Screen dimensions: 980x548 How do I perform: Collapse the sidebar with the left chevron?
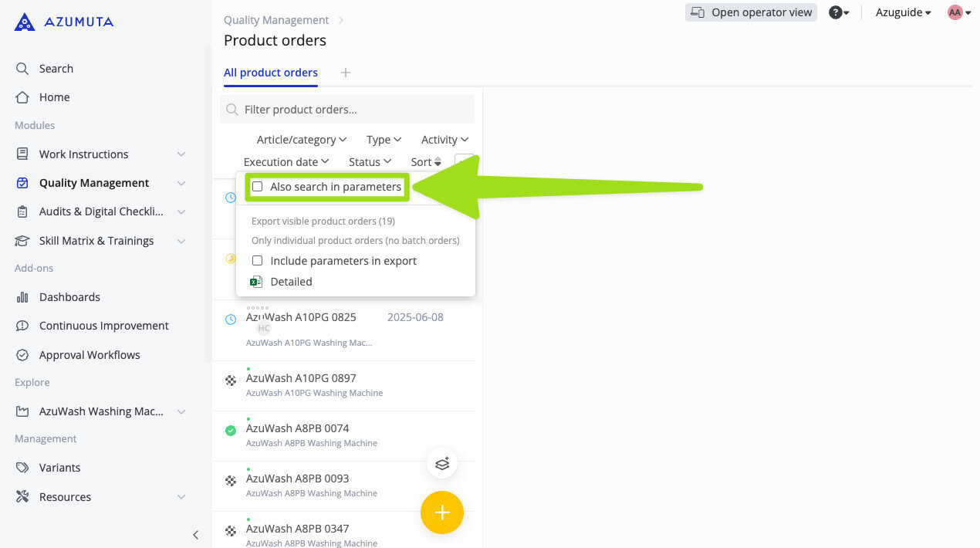[196, 535]
